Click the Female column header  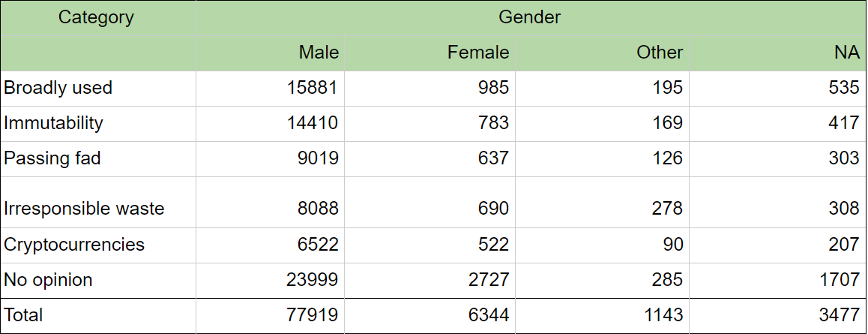430,54
